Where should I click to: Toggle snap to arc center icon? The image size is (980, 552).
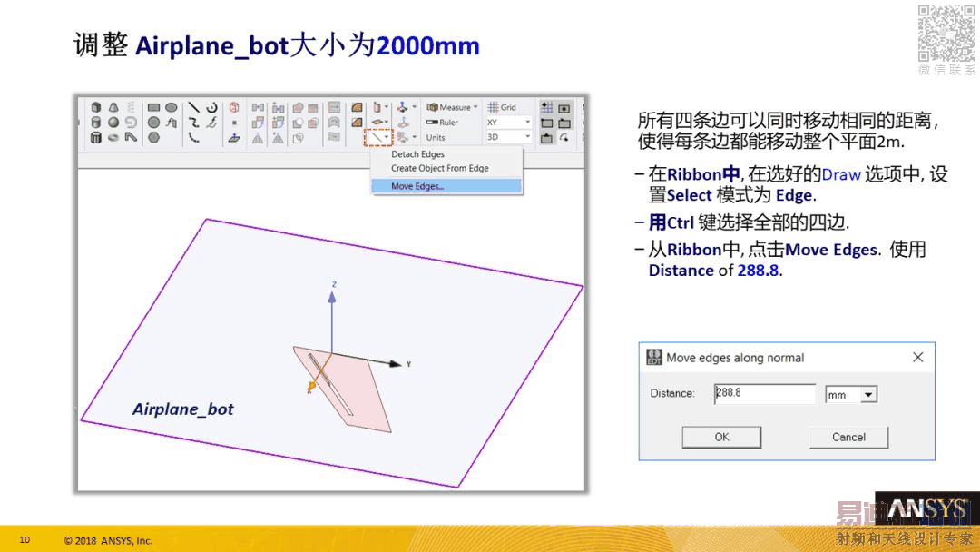[x=564, y=137]
